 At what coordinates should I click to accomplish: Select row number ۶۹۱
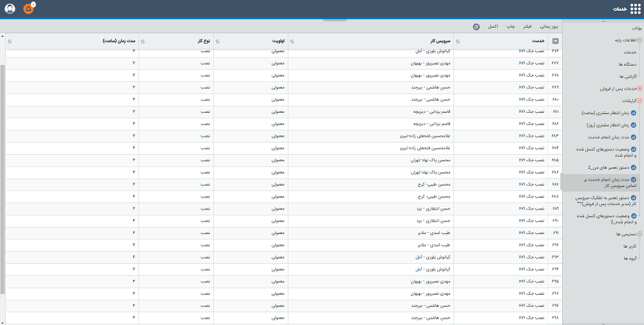[556, 233]
